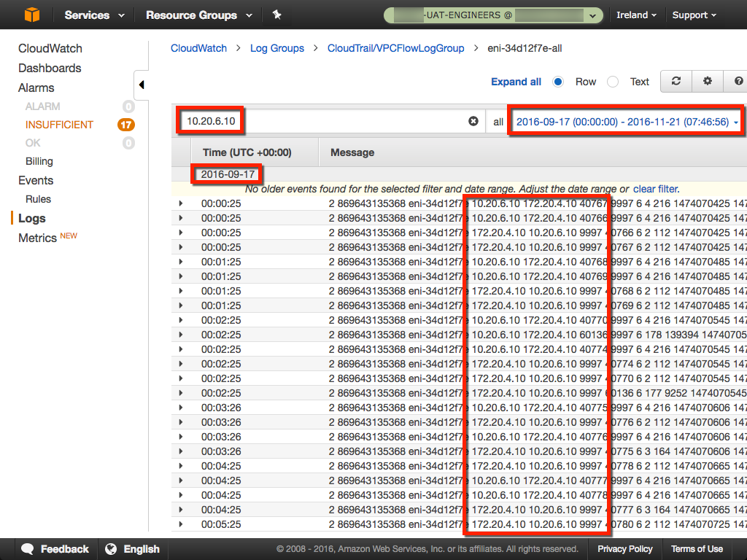The image size is (747, 560).
Task: Expand the first 00:00:25 log event row
Action: click(181, 203)
